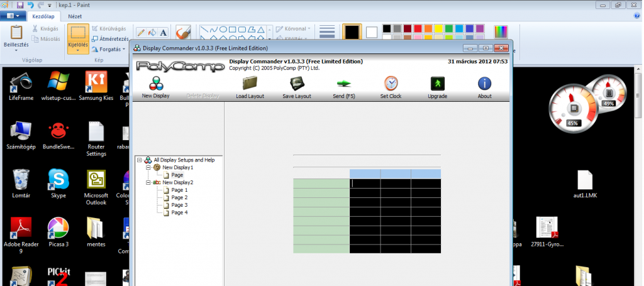This screenshot has height=286, width=644.
Task: Switch to the Nézet ribbon tab
Action: click(x=75, y=16)
